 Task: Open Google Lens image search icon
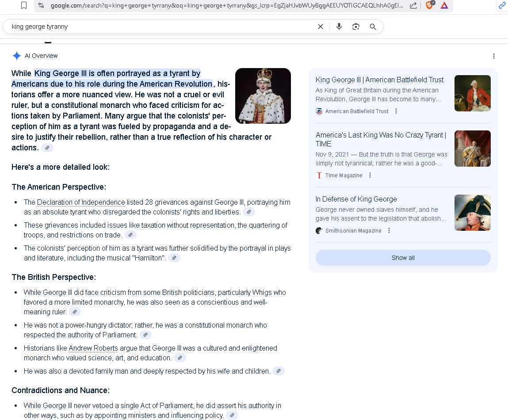(x=356, y=27)
